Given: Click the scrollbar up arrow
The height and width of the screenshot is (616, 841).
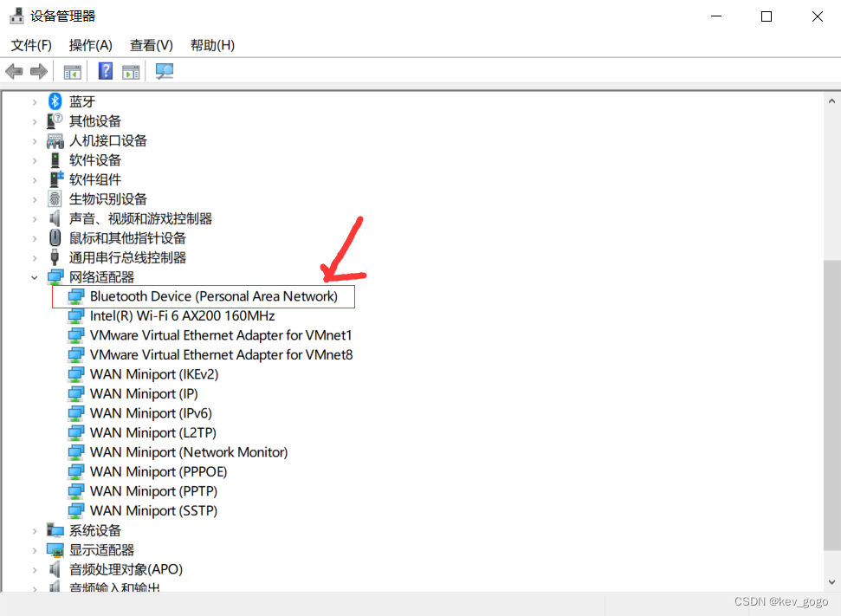Looking at the screenshot, I should tap(831, 101).
